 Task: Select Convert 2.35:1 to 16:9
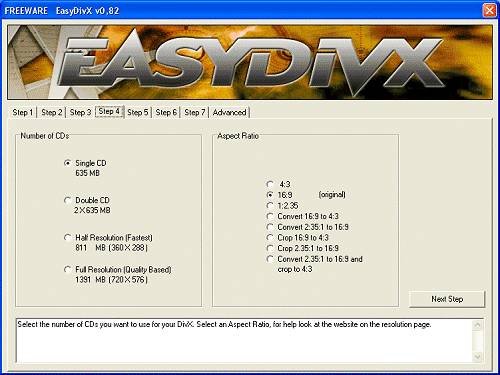click(x=270, y=227)
